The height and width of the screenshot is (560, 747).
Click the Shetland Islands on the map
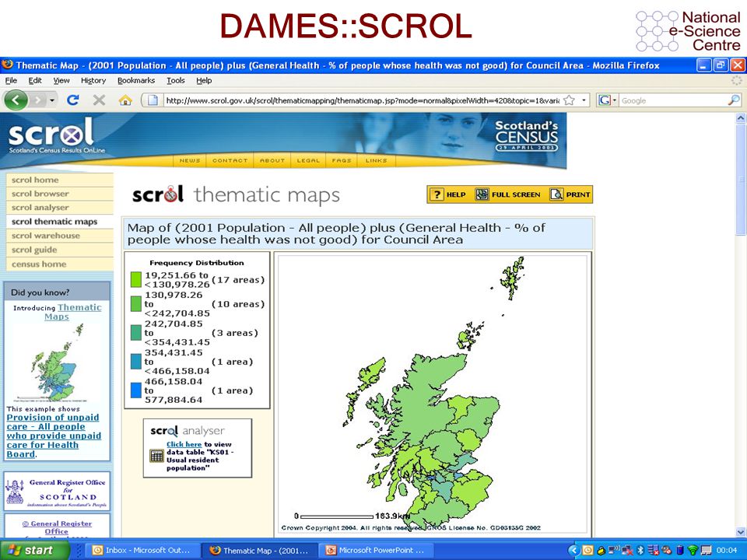pyautogui.click(x=512, y=278)
